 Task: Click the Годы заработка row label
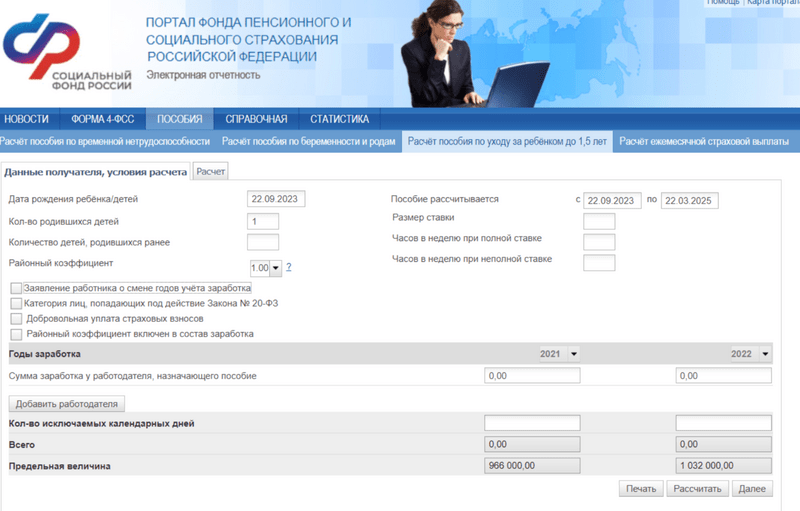pos(44,354)
